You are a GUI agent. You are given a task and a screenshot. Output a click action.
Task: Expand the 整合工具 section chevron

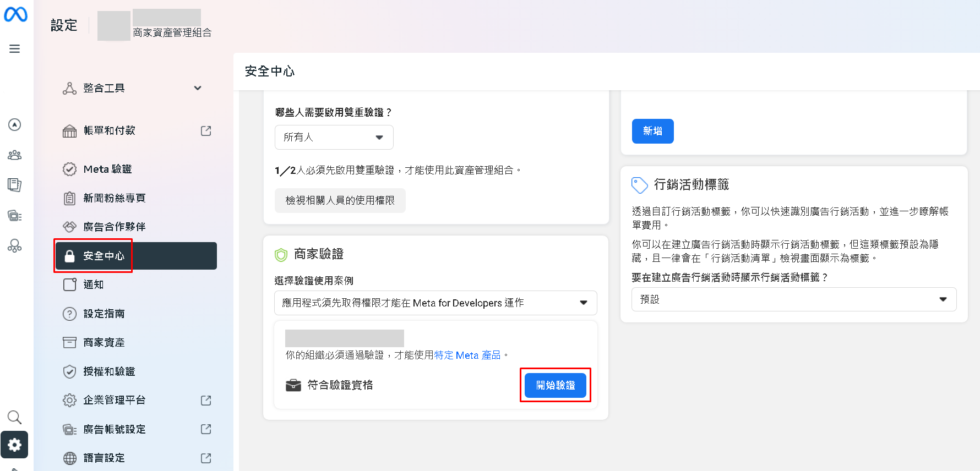point(198,88)
